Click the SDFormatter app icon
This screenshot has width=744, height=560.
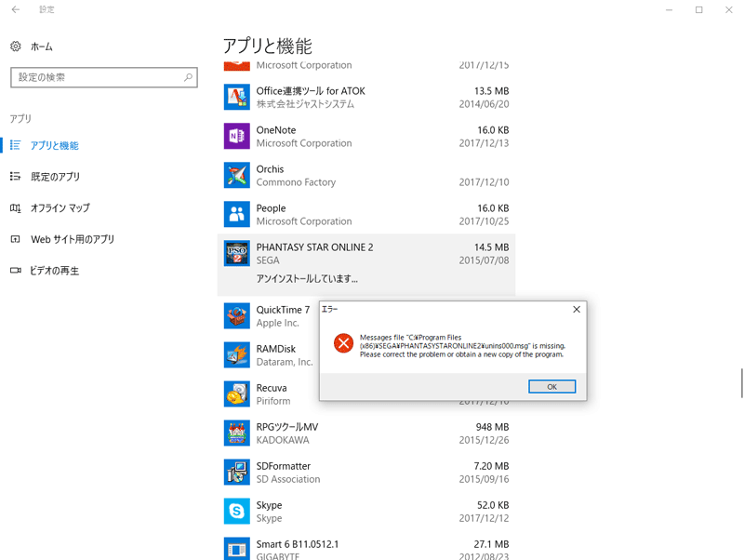[237, 473]
